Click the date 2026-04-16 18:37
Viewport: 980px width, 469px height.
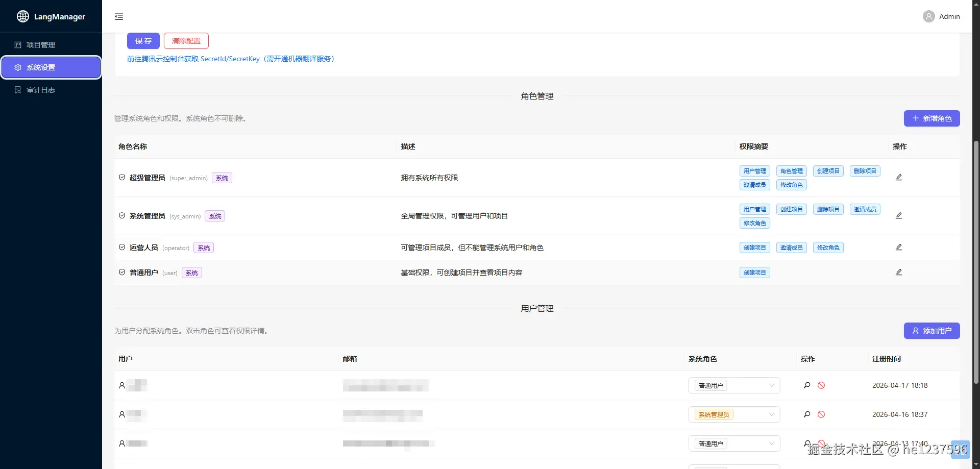(900, 414)
